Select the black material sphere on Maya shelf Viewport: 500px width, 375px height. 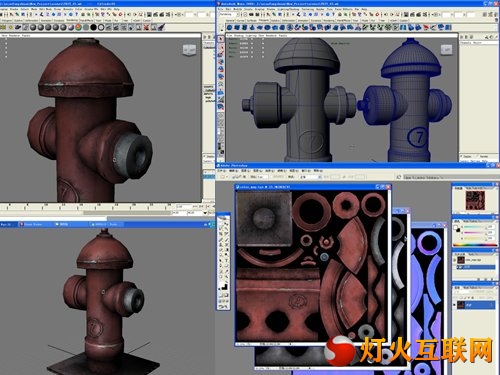[x=93, y=27]
